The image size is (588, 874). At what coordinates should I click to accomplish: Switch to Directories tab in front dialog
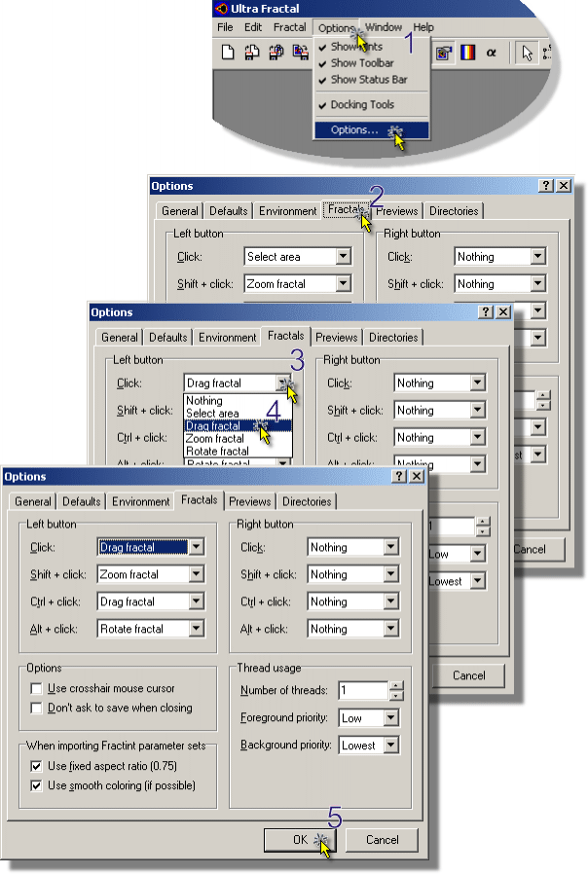tap(307, 501)
